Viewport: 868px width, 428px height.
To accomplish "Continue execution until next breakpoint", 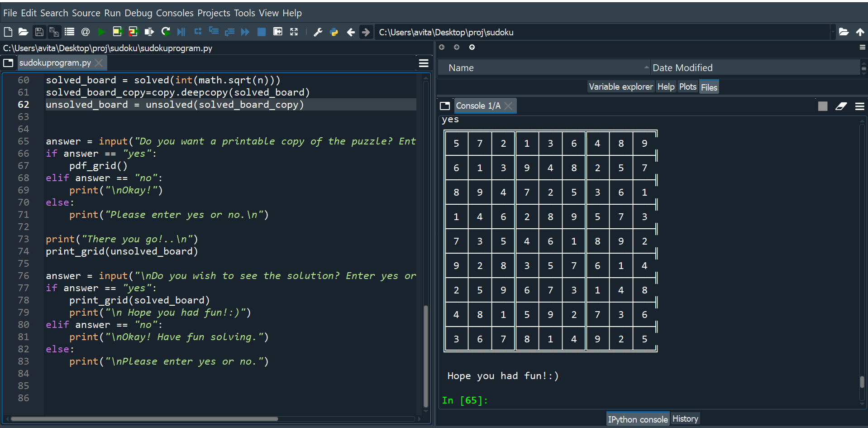I will 245,32.
